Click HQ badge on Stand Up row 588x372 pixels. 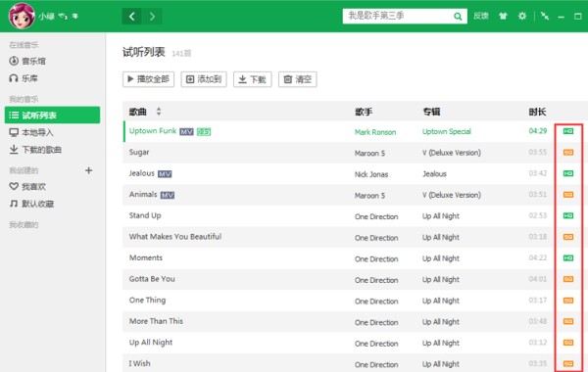[x=568, y=215]
